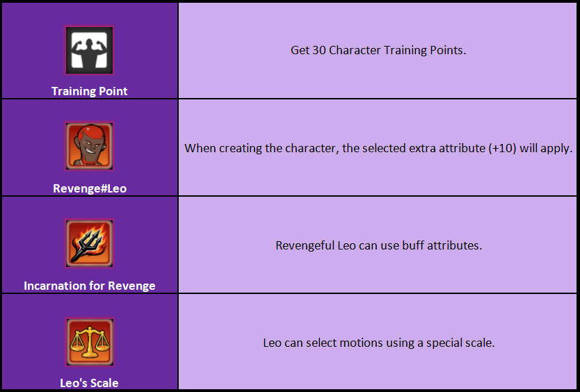This screenshot has height=392, width=580.
Task: Select the "Leo can select motions" description
Action: pyautogui.click(x=378, y=343)
